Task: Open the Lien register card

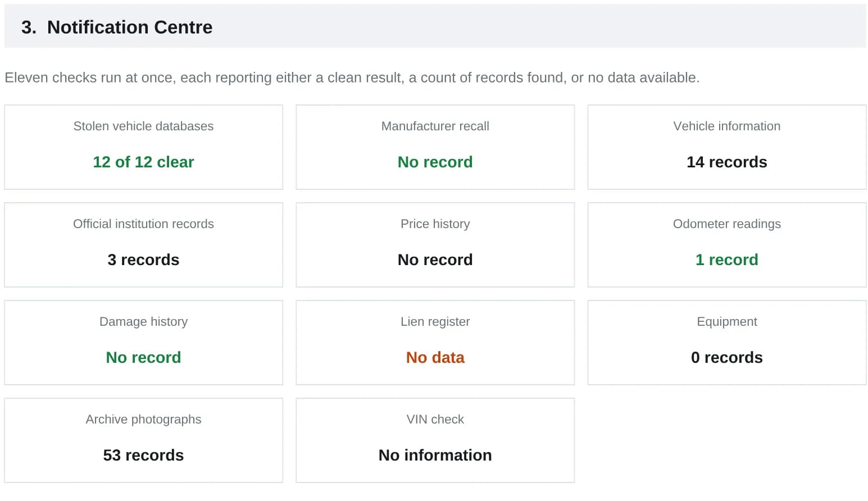Action: tap(435, 343)
